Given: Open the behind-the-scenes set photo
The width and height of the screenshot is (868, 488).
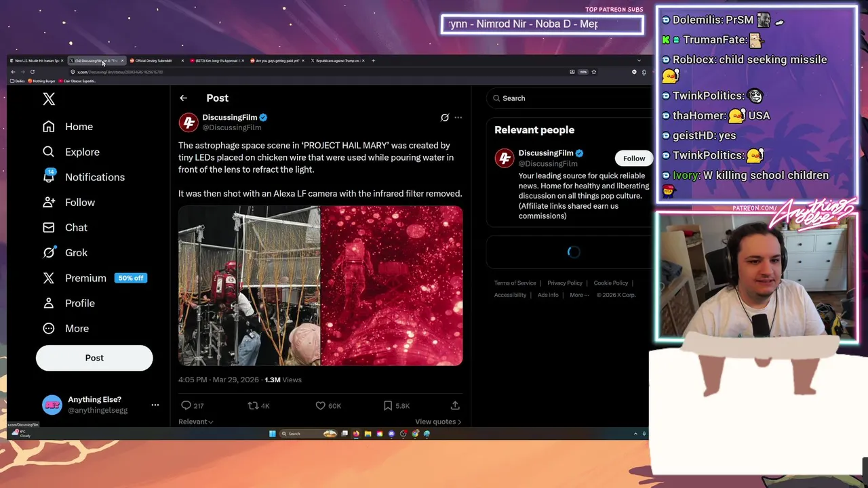Looking at the screenshot, I should pos(249,286).
